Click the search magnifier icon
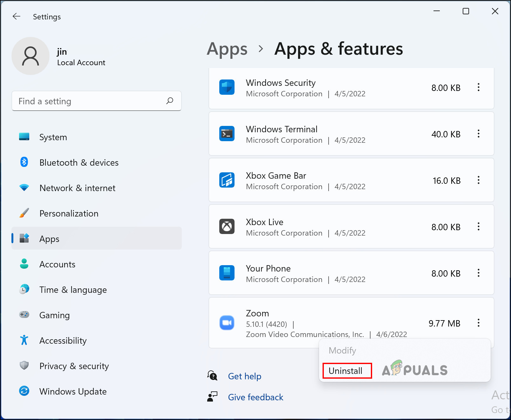 [x=170, y=101]
